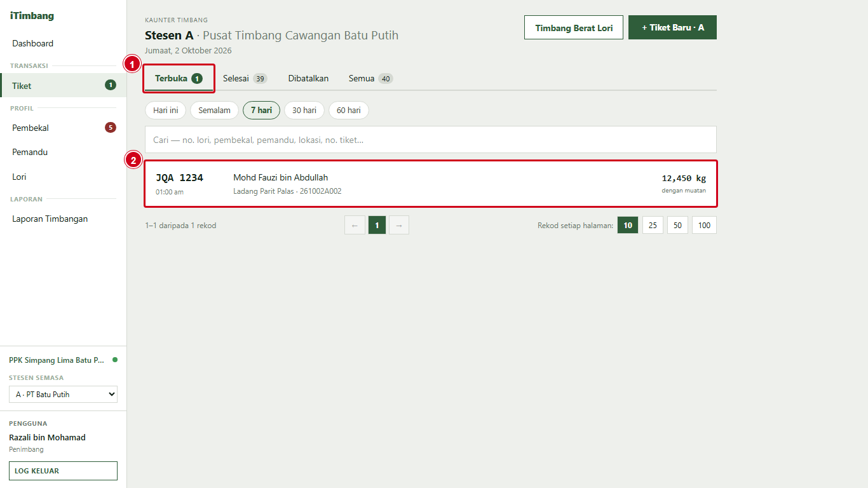Screen dimensions: 868x488
Task: Open the Dashboard page in sidebar
Action: [63, 43]
